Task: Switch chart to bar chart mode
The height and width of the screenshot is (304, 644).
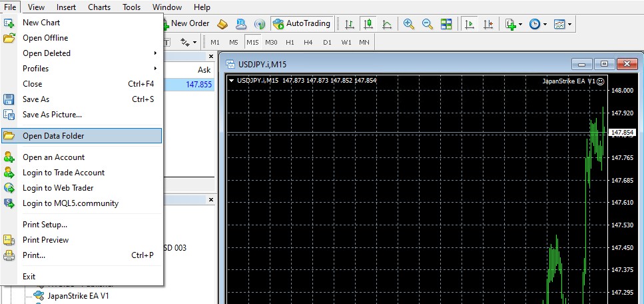Action: tap(350, 24)
